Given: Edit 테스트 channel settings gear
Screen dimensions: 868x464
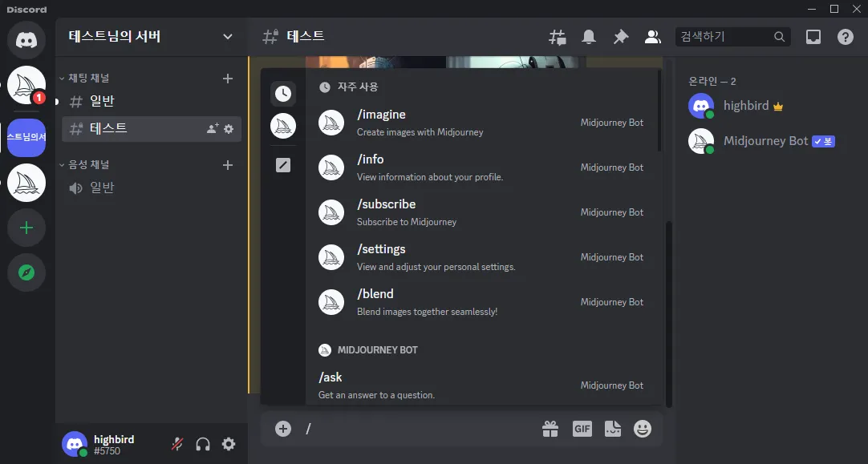Looking at the screenshot, I should (229, 129).
